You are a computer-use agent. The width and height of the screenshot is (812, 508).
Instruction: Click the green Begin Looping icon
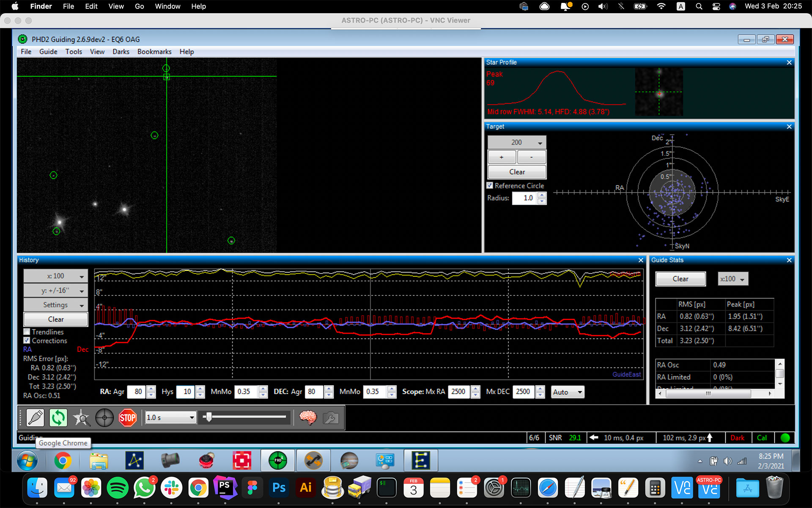coord(58,418)
